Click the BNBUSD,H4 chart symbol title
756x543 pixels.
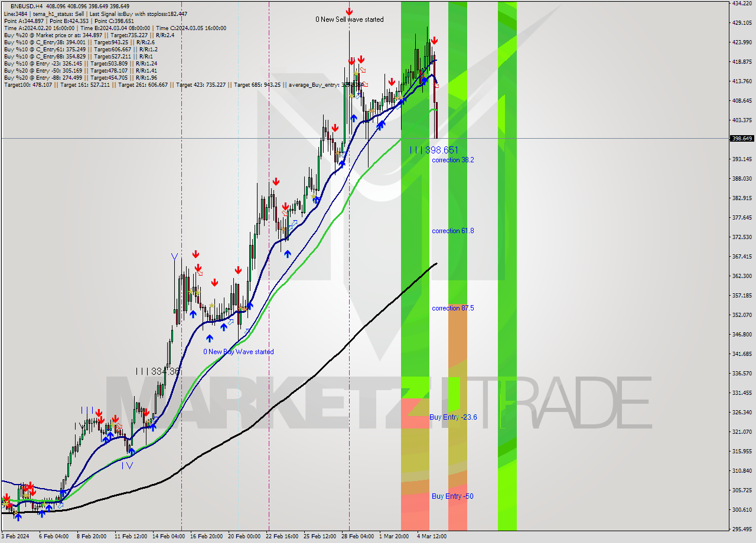point(26,6)
